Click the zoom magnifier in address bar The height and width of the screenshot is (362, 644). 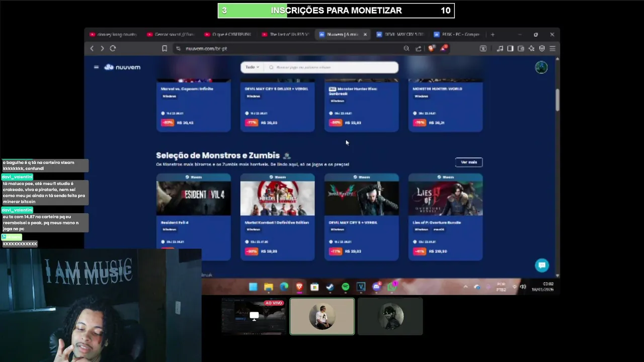click(406, 48)
